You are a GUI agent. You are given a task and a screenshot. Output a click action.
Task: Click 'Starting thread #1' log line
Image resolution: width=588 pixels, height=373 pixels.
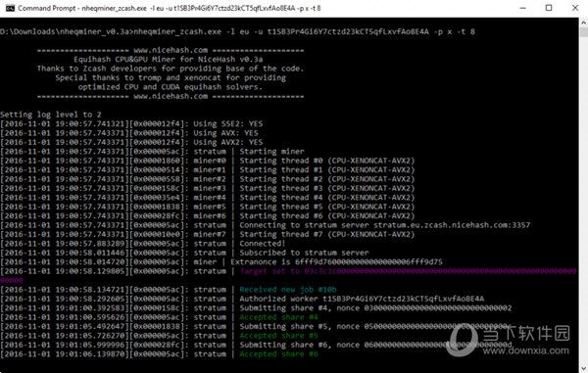[208, 169]
